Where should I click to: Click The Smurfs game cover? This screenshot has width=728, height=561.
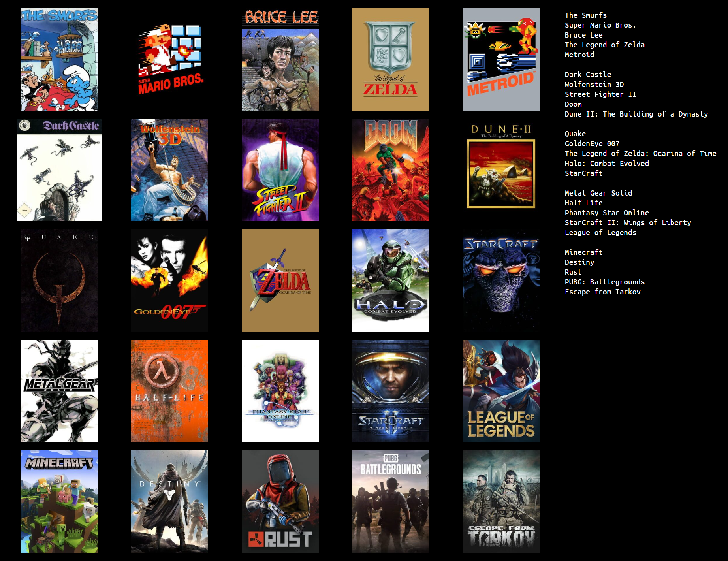59,59
